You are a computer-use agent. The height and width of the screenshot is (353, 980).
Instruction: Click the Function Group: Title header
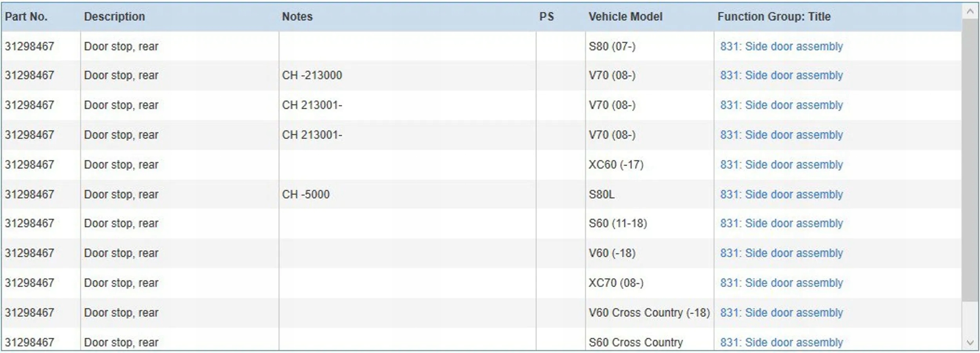click(774, 16)
